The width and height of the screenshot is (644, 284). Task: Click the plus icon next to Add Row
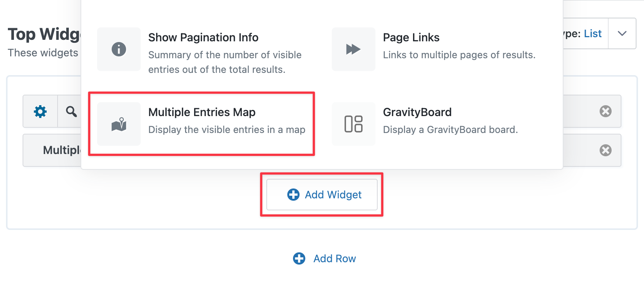tap(298, 258)
